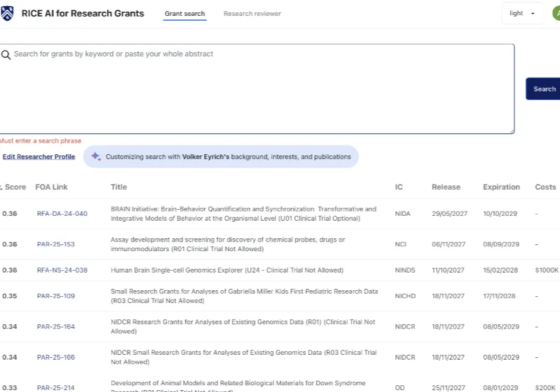The height and width of the screenshot is (392, 560).
Task: Click the search magnifier icon
Action: (x=5, y=55)
